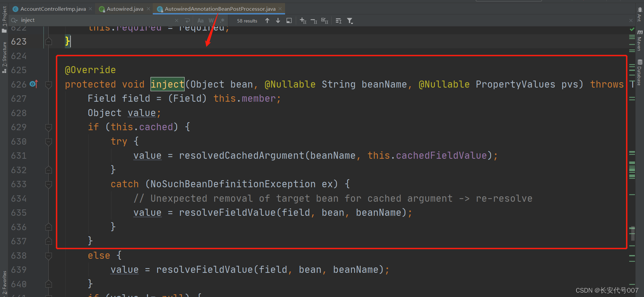
Task: Go to previous occurrence arrow
Action: coord(267,20)
